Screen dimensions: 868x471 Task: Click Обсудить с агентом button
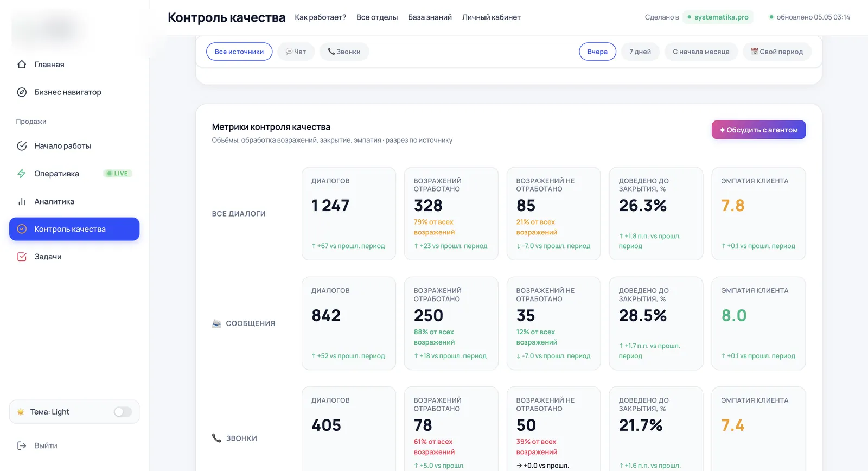[x=758, y=130]
